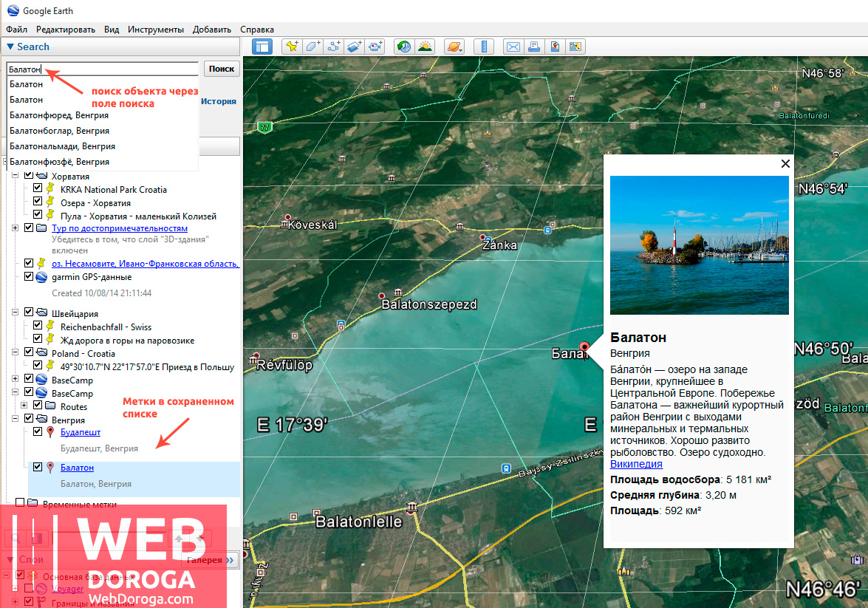Check the Временные метки checkbox
The height and width of the screenshot is (608, 868).
(x=20, y=502)
